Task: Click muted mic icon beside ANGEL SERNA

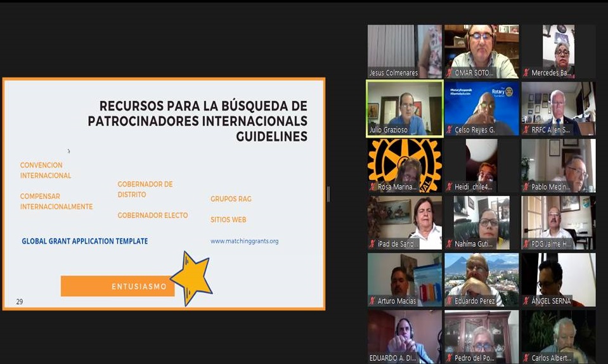Action: point(526,301)
